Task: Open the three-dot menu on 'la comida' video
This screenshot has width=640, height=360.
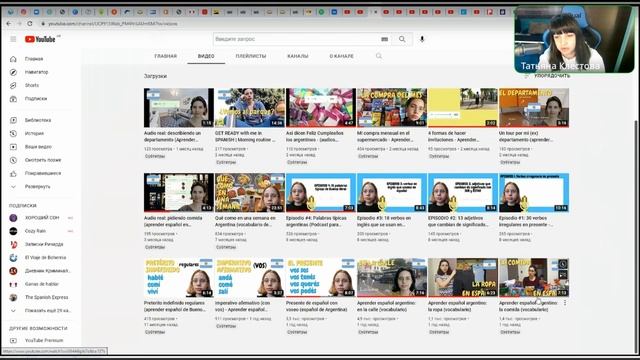Action: [565, 303]
